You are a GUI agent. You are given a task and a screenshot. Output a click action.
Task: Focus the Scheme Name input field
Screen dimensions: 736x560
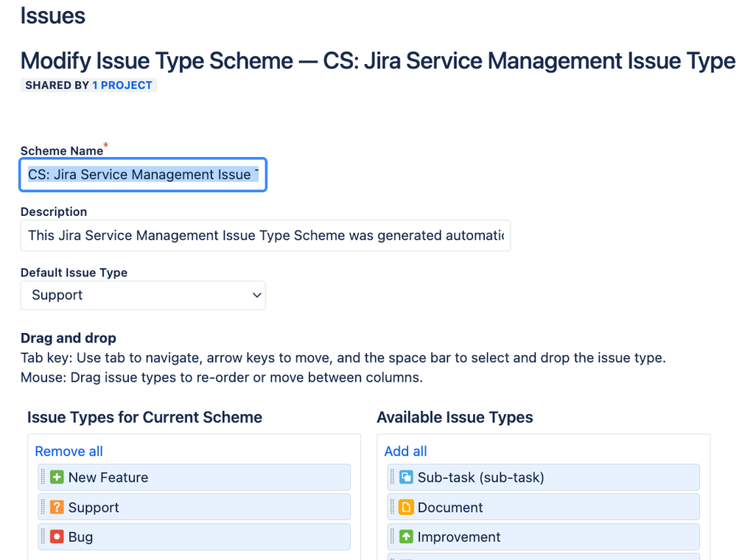[x=143, y=175]
